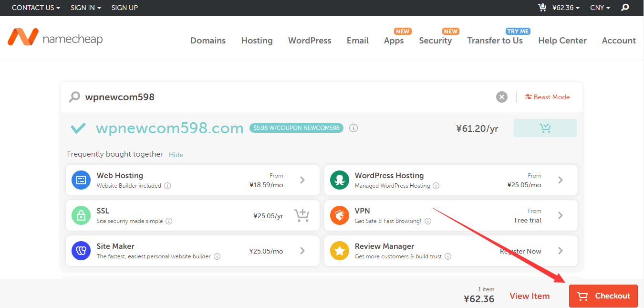Click the shopping cart icon in top bar
The width and height of the screenshot is (644, 308).
542,8
